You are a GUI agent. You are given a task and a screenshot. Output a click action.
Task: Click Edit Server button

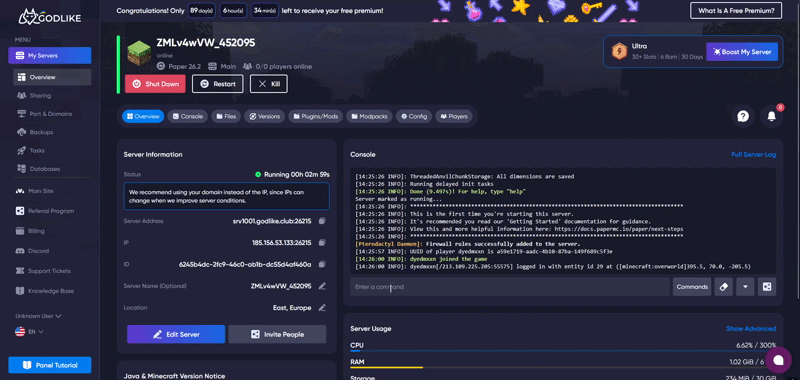[x=176, y=335]
